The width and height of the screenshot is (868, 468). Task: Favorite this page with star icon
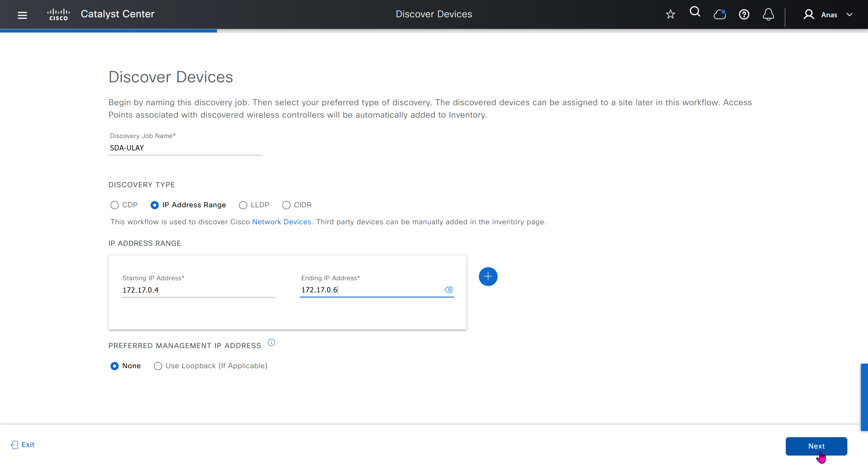pos(670,14)
